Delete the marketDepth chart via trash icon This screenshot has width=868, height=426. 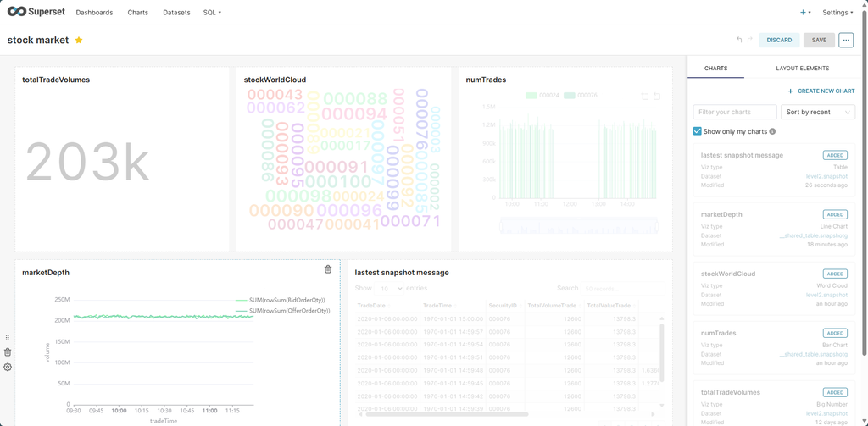click(328, 269)
